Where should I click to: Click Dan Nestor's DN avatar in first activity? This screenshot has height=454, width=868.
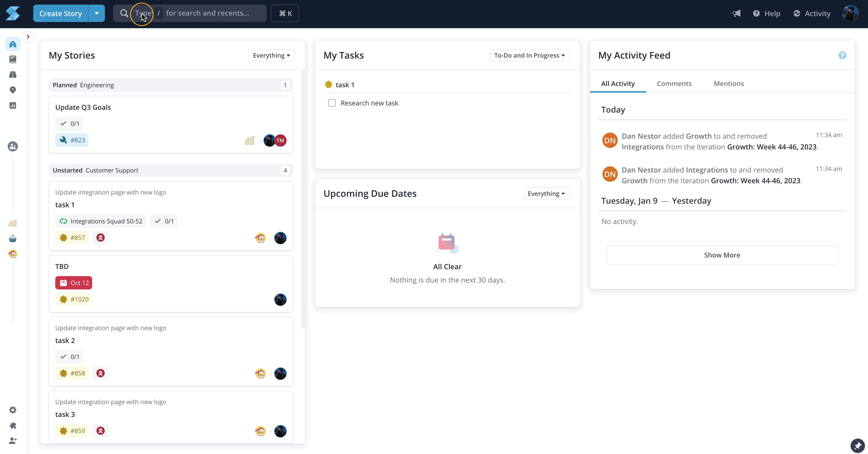[x=610, y=140]
